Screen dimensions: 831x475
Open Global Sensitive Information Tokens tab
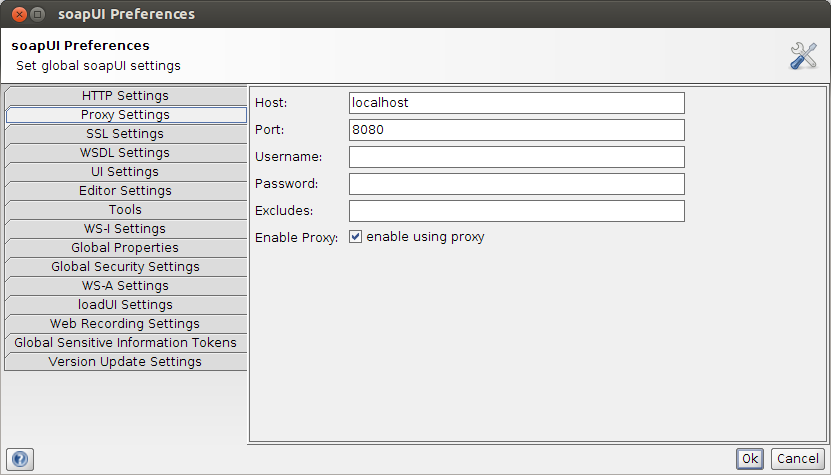126,343
